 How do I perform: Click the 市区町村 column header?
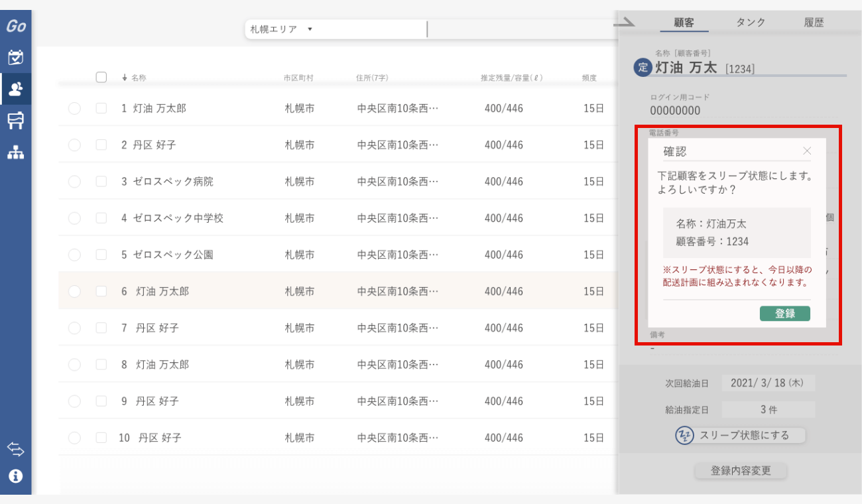tap(298, 78)
